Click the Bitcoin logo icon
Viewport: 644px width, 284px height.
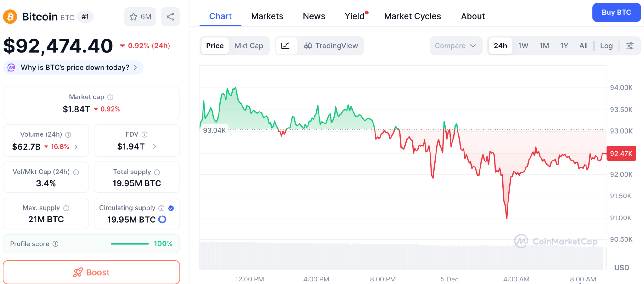(10, 17)
